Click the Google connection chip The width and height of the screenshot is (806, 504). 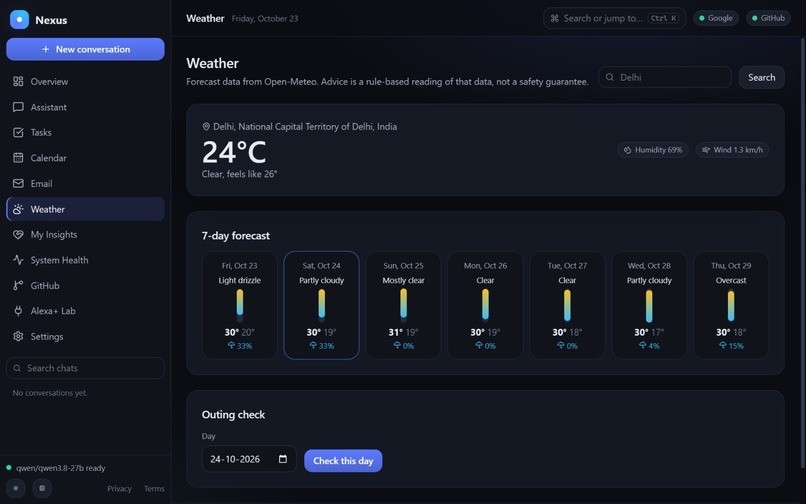[716, 18]
